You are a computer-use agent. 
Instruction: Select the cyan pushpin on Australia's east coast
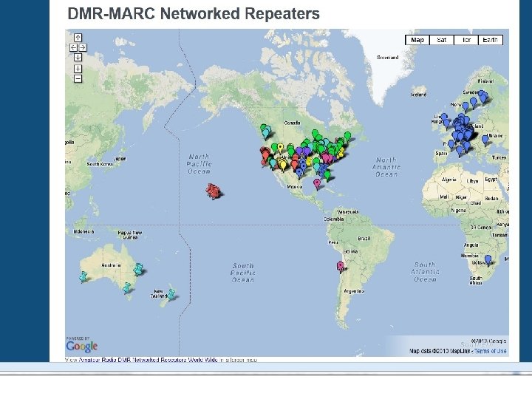pos(138,269)
